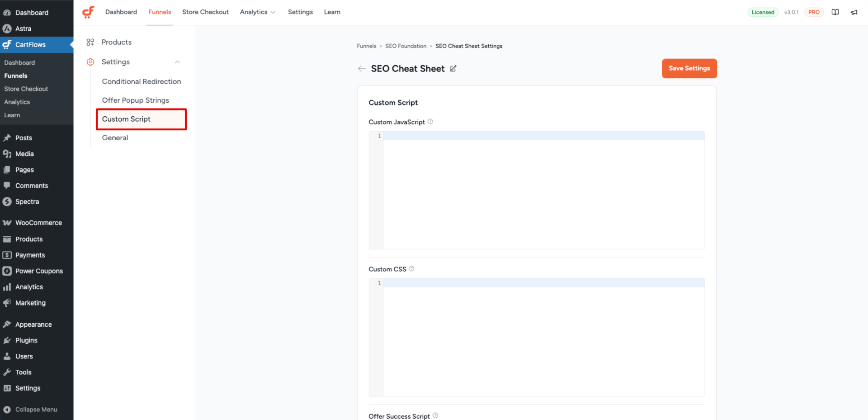The height and width of the screenshot is (420, 868).
Task: Expand the Analytics dropdown in the top nav
Action: tap(258, 12)
